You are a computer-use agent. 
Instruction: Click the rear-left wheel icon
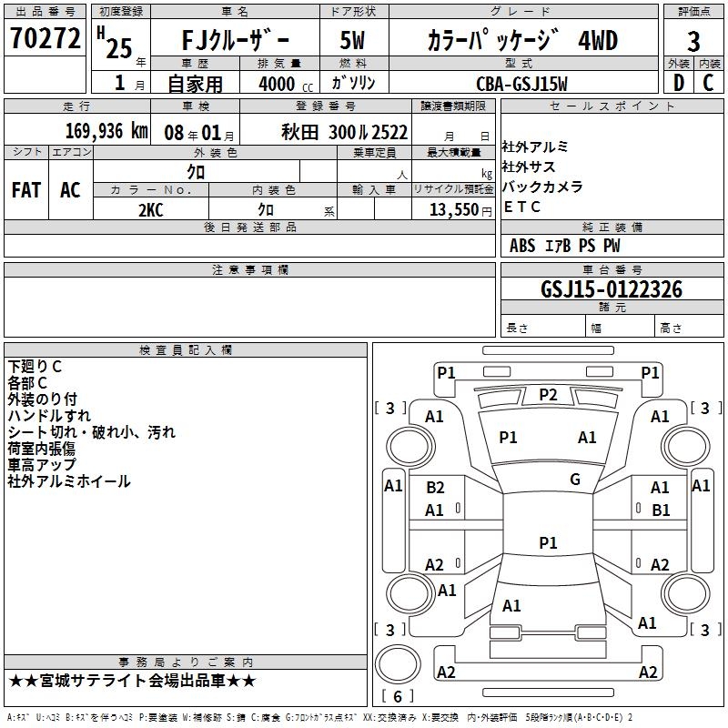tap(410, 593)
